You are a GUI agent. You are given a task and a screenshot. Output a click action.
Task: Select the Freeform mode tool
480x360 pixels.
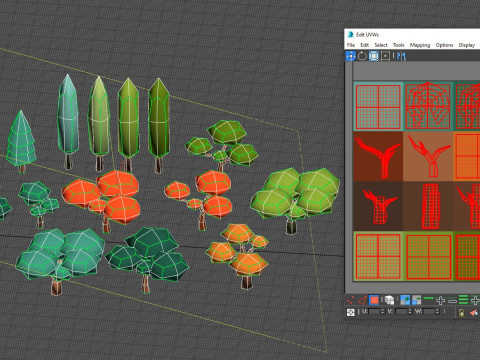pos(385,56)
